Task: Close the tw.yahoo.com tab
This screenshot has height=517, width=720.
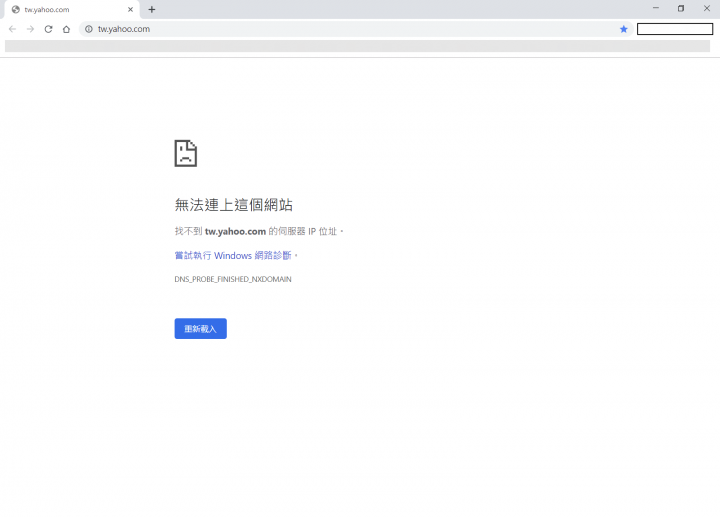Action: click(130, 9)
